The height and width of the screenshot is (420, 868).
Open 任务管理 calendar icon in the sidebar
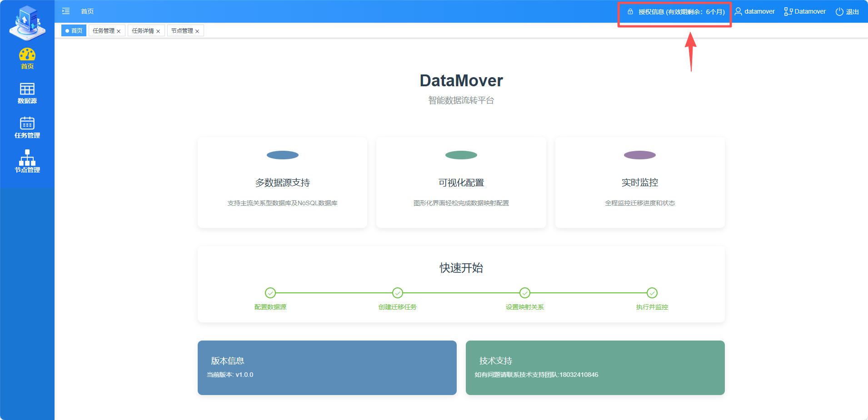(x=27, y=124)
